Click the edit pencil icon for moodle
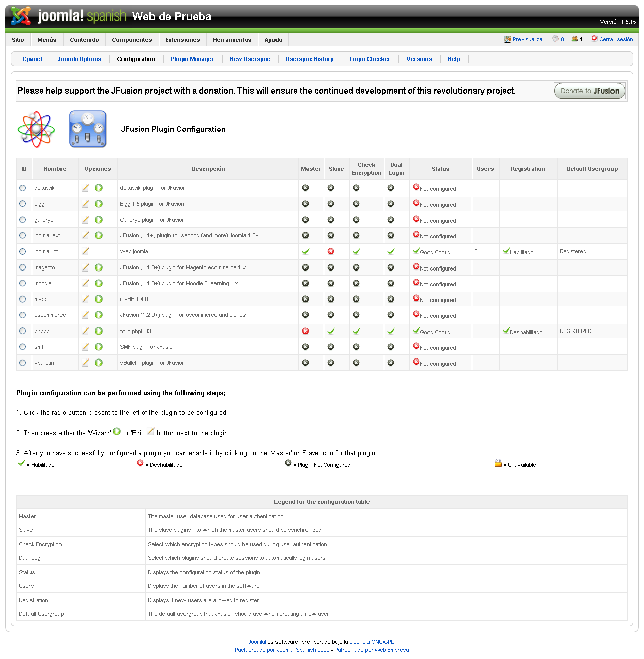This screenshot has height=659, width=644. 85,283
